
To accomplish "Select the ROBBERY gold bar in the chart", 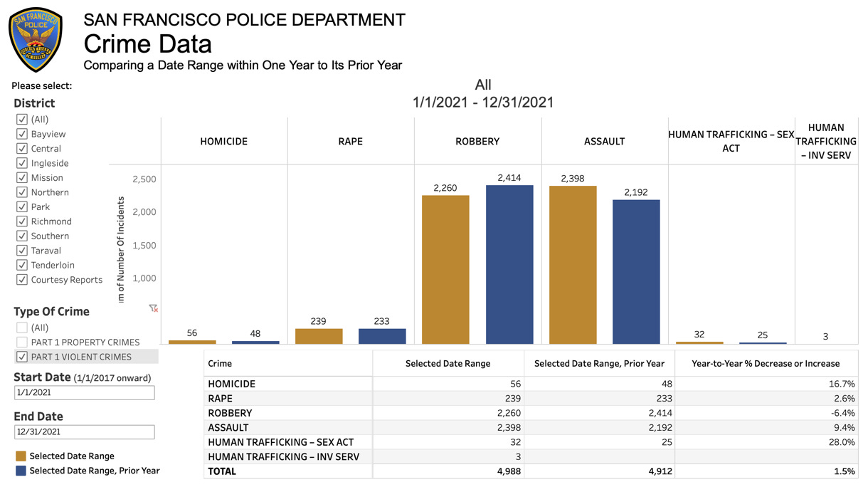I will pos(446,271).
